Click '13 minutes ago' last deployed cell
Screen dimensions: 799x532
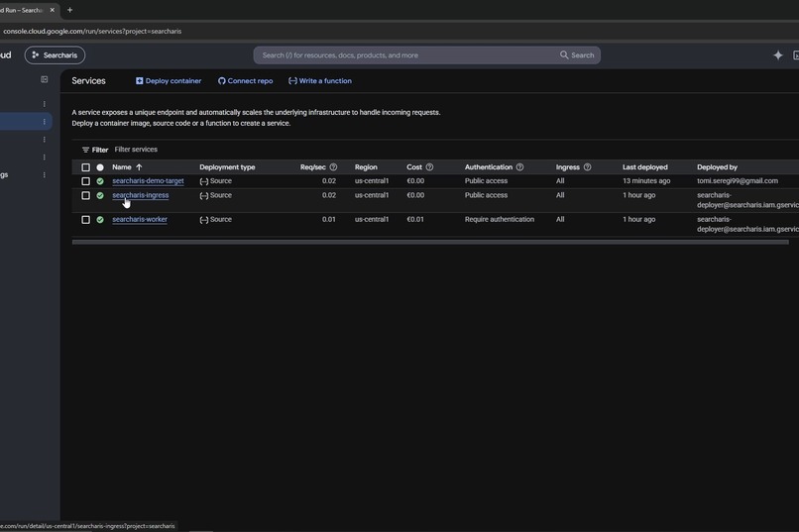[646, 180]
